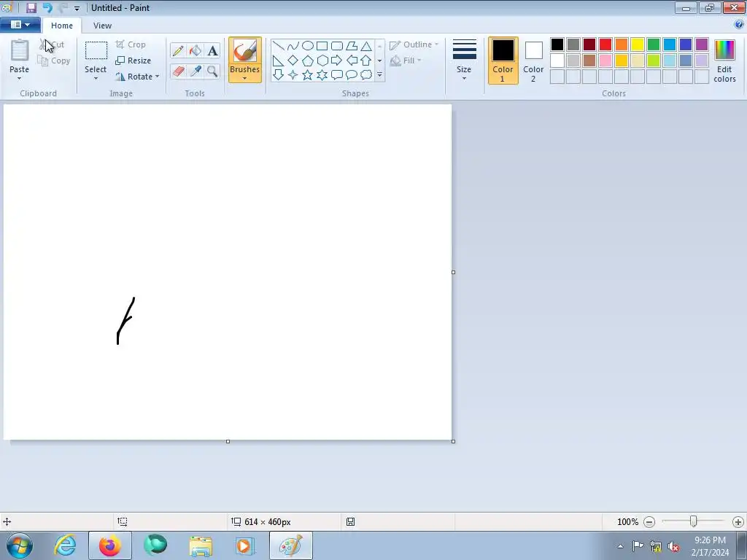The height and width of the screenshot is (560, 747).
Task: Choose the Triangle shape
Action: pyautogui.click(x=366, y=46)
